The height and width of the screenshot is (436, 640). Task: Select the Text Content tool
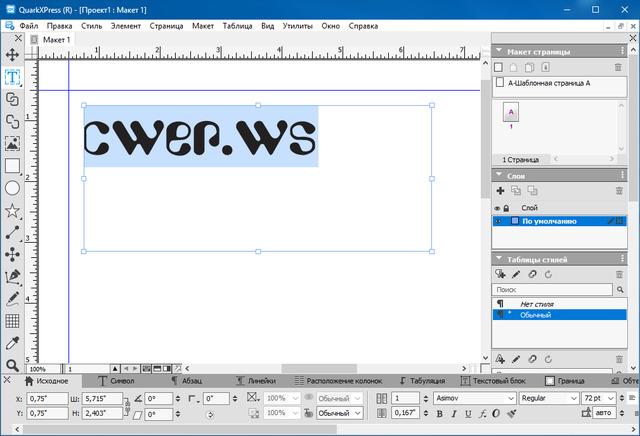pos(13,76)
